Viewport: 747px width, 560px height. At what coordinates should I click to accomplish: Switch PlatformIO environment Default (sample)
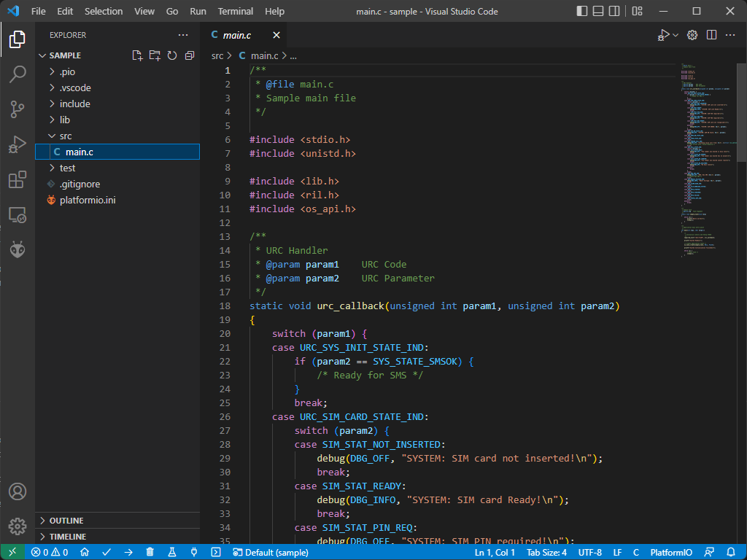pyautogui.click(x=271, y=553)
